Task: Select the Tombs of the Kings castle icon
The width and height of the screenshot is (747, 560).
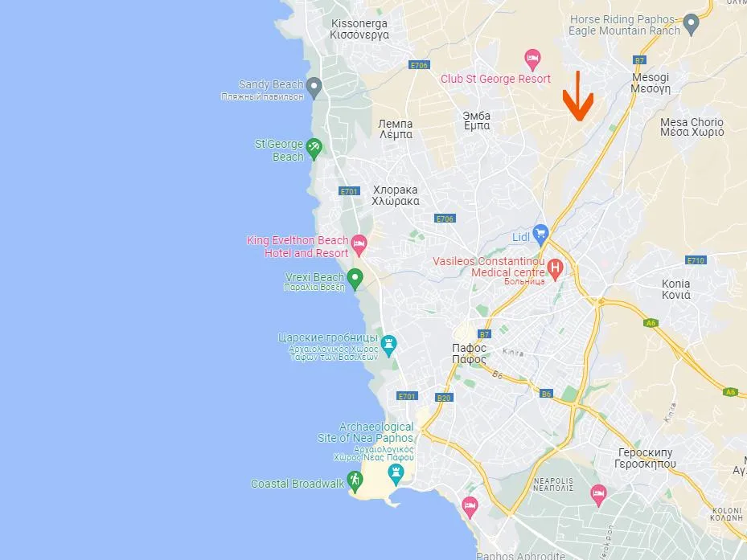Action: click(388, 345)
